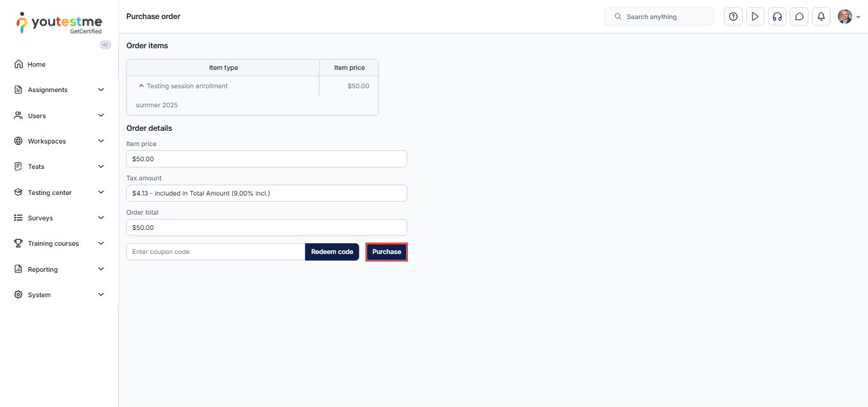
Task: Expand the Assignments menu chevron
Action: [x=101, y=90]
